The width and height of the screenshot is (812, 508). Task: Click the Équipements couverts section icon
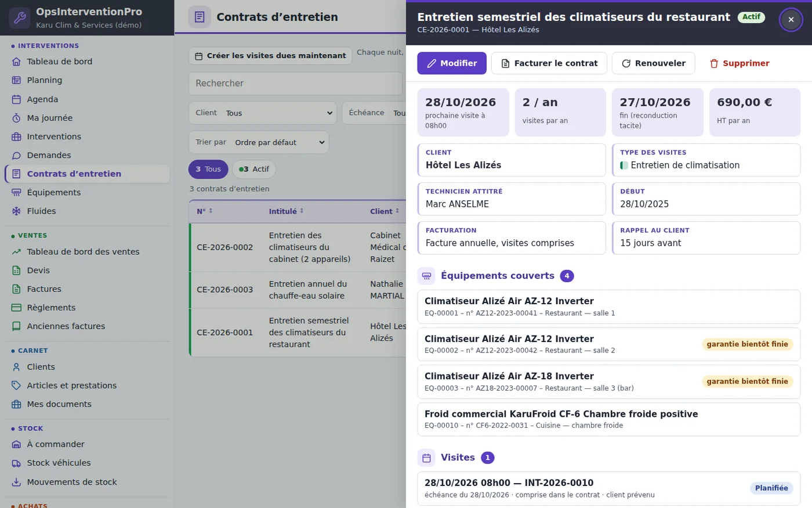pos(426,276)
